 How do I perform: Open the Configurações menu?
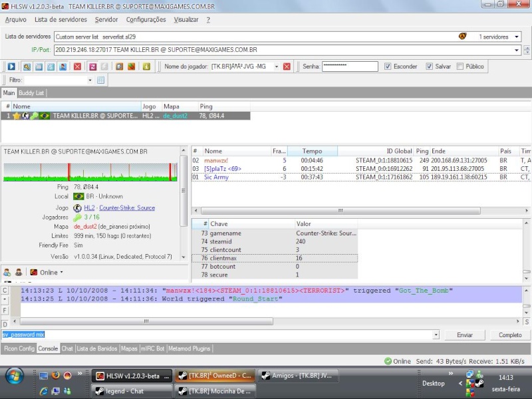click(x=146, y=20)
